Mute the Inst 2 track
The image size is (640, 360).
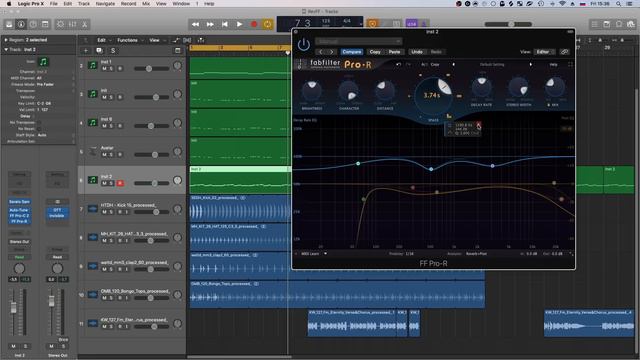[x=104, y=183]
